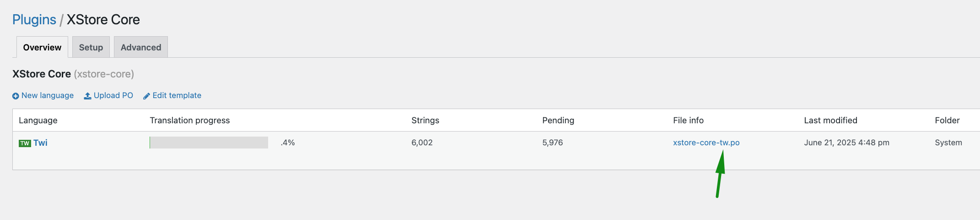Click the File info column header
Screen dimensions: 980x220
tap(688, 120)
